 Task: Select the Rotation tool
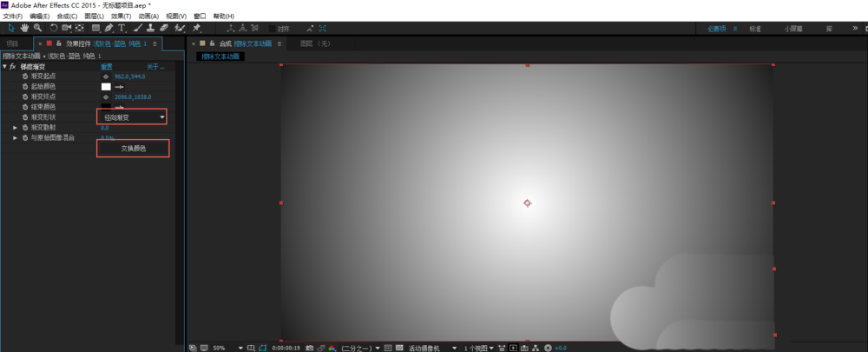[54, 28]
